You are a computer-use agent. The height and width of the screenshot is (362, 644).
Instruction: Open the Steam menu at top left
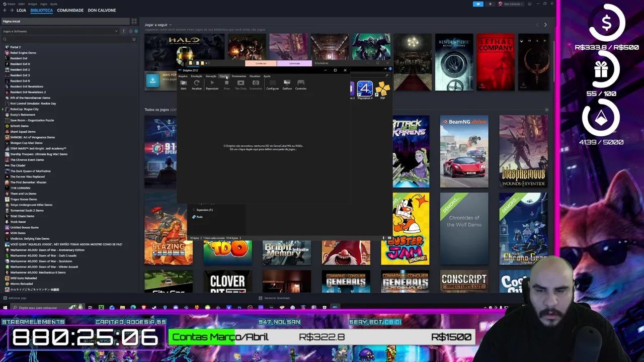(11, 4)
